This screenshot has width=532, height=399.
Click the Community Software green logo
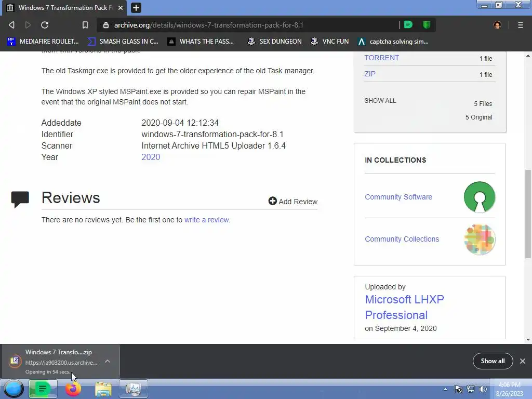[x=480, y=197]
